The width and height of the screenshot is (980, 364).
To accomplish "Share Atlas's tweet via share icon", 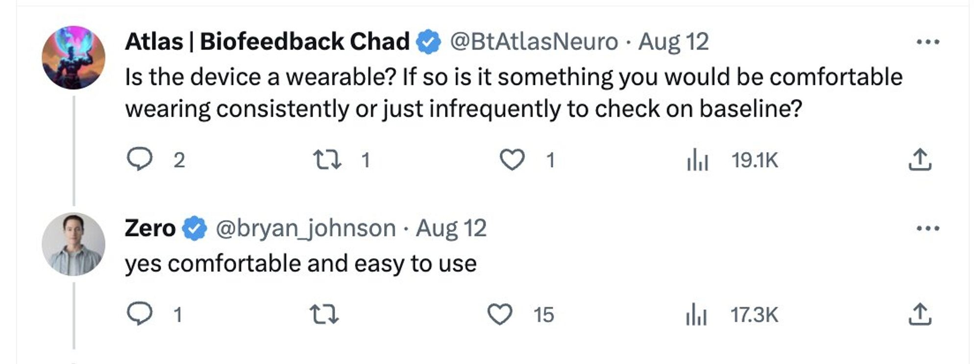I will pyautogui.click(x=920, y=160).
